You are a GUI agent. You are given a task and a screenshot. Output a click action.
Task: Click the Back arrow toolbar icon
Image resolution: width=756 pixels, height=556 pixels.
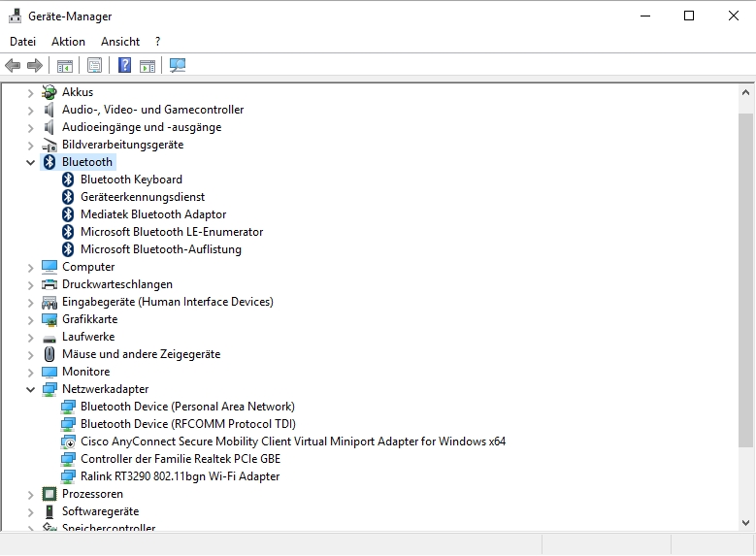click(13, 65)
